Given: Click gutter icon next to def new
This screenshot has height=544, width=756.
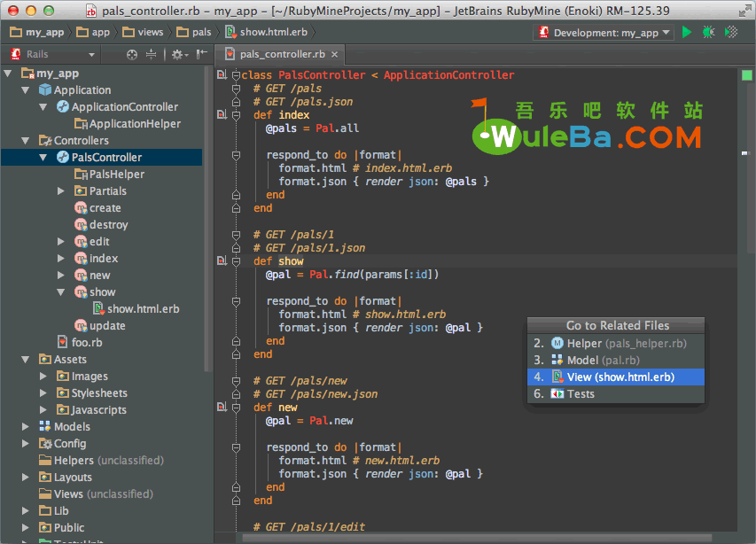Looking at the screenshot, I should (x=222, y=407).
